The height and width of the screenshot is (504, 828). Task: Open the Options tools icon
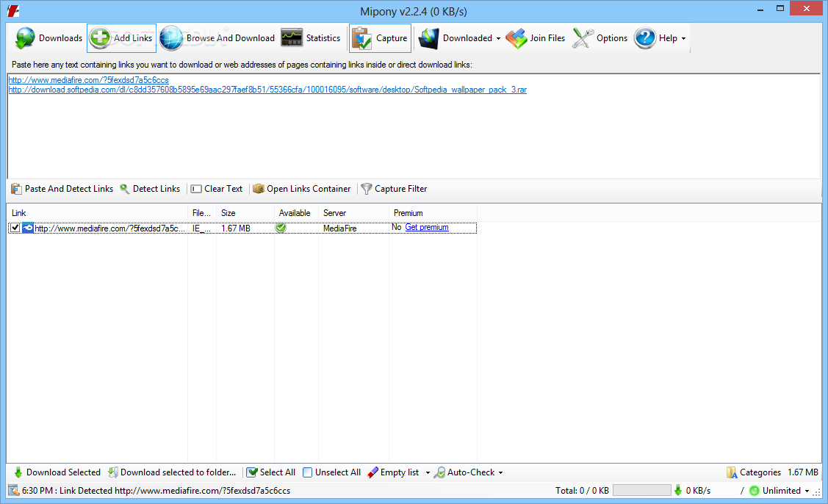click(x=583, y=38)
